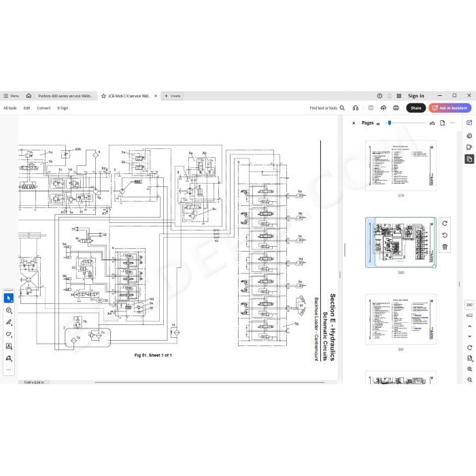
Task: Click the Share button
Action: coord(416,108)
